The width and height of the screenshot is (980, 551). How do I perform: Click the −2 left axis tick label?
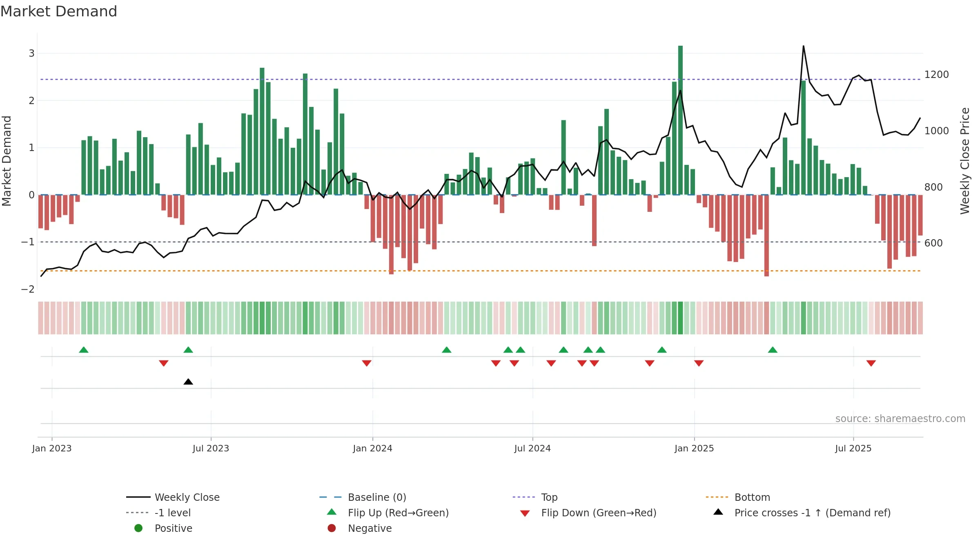[x=28, y=289]
